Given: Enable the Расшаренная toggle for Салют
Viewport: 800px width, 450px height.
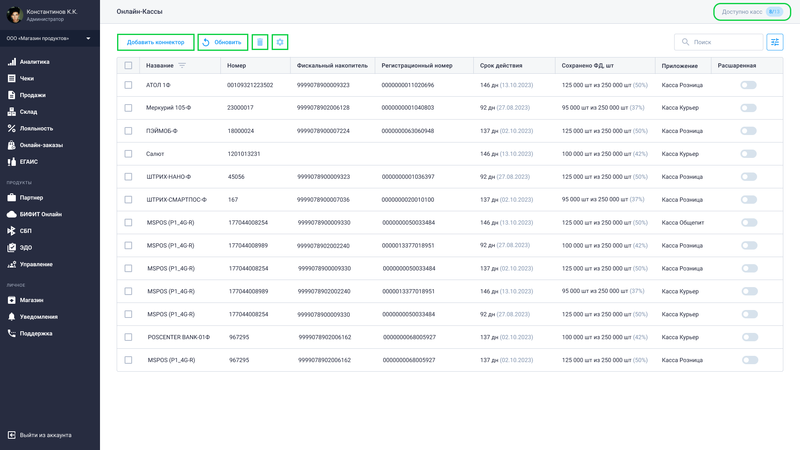Looking at the screenshot, I should pyautogui.click(x=748, y=154).
